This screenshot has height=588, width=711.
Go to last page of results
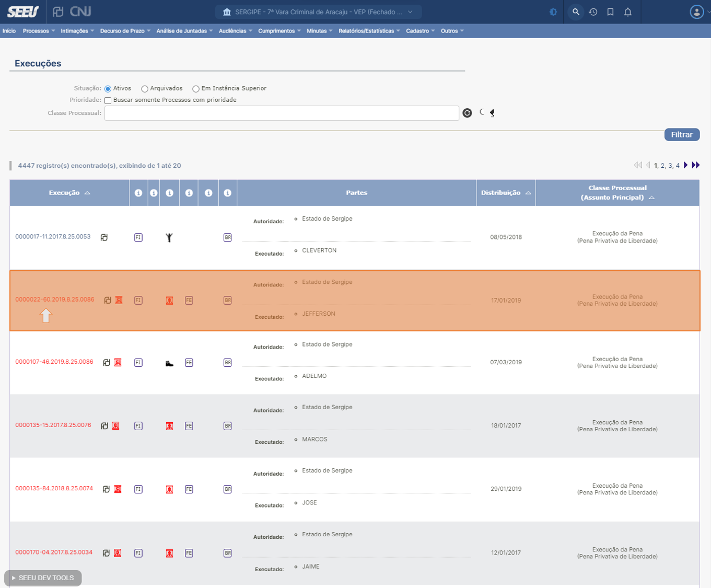pos(695,165)
